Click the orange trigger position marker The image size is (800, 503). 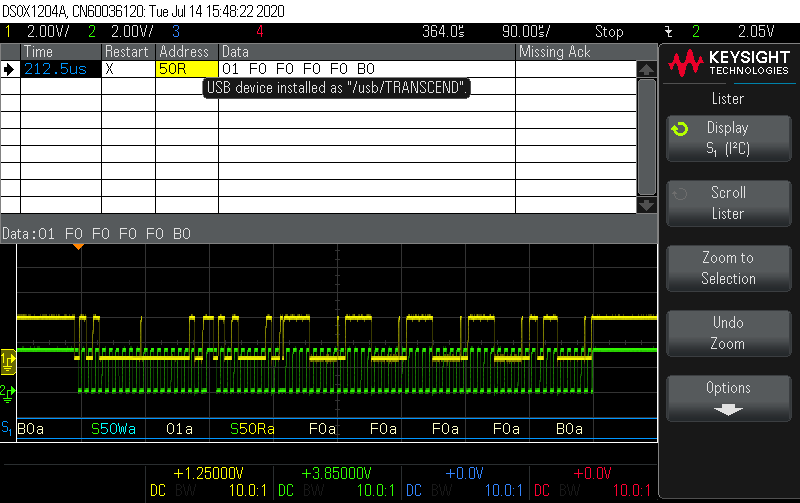tap(78, 247)
